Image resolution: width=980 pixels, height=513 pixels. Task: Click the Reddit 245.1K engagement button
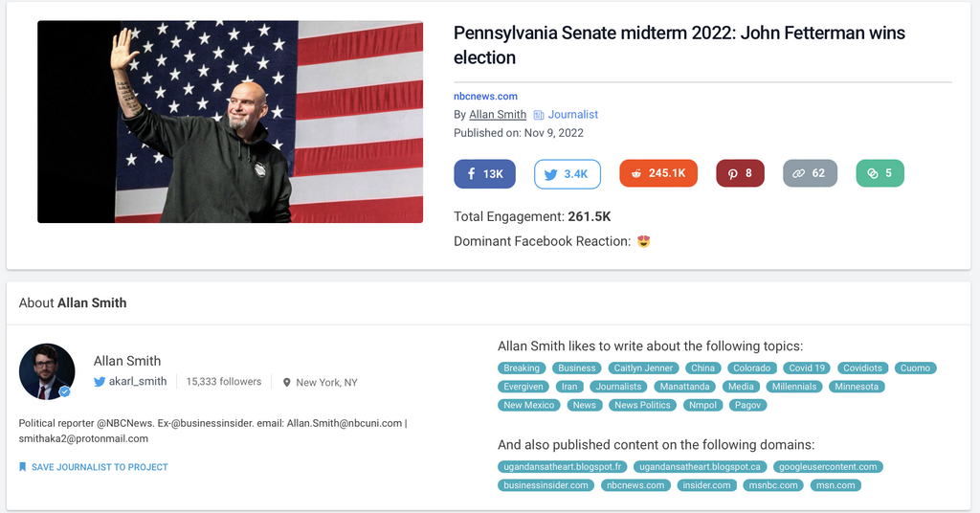click(x=657, y=173)
